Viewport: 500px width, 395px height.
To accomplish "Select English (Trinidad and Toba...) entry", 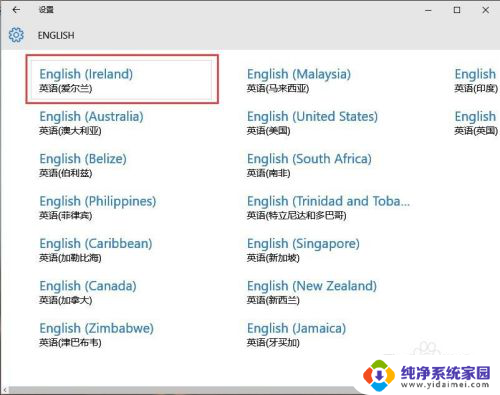I will coord(329,207).
